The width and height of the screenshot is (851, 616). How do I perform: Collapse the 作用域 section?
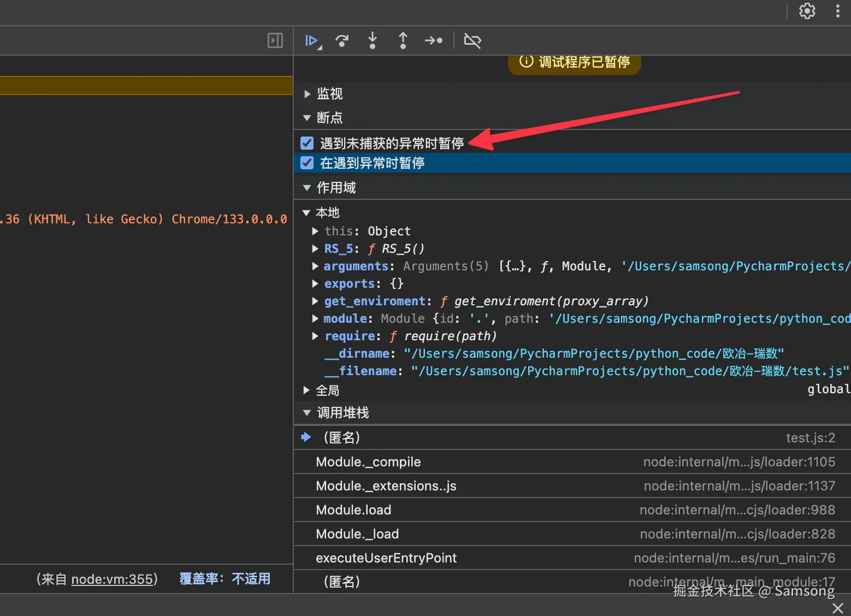pyautogui.click(x=307, y=188)
